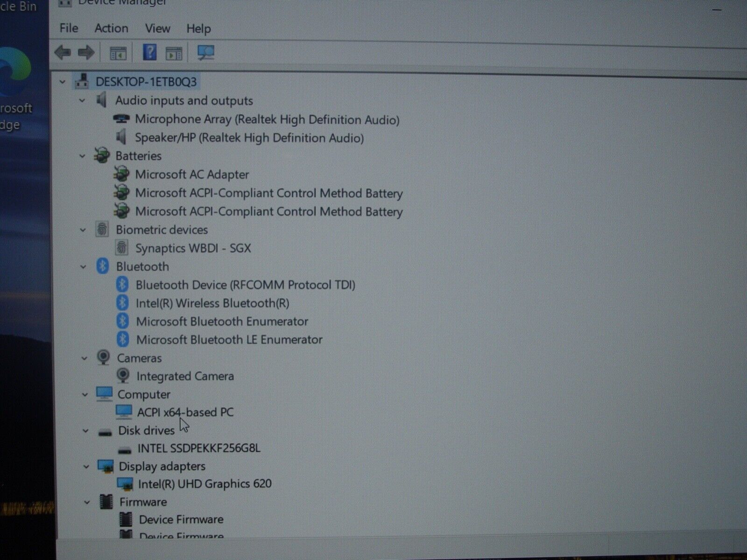Open the Help menu

point(198,29)
